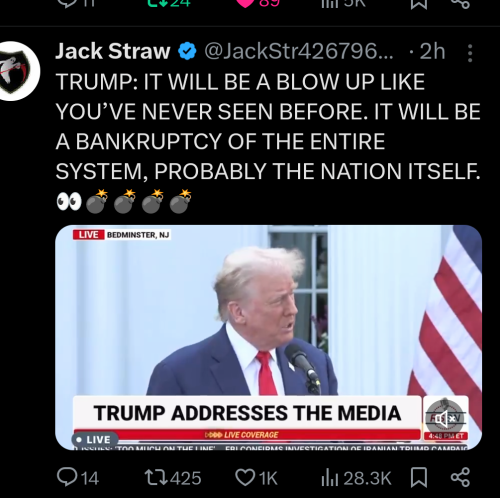Unmute the video with speaker icon

(445, 419)
